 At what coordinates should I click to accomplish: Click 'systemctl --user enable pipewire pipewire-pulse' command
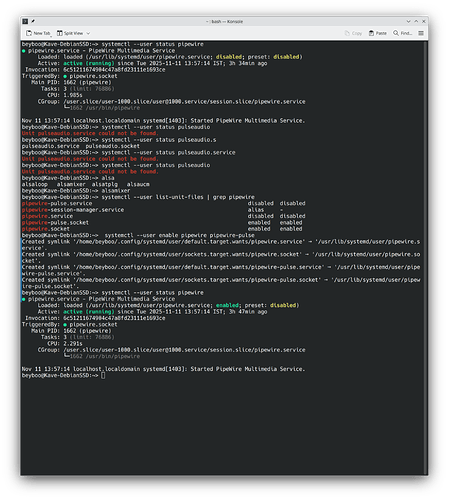click(x=179, y=235)
